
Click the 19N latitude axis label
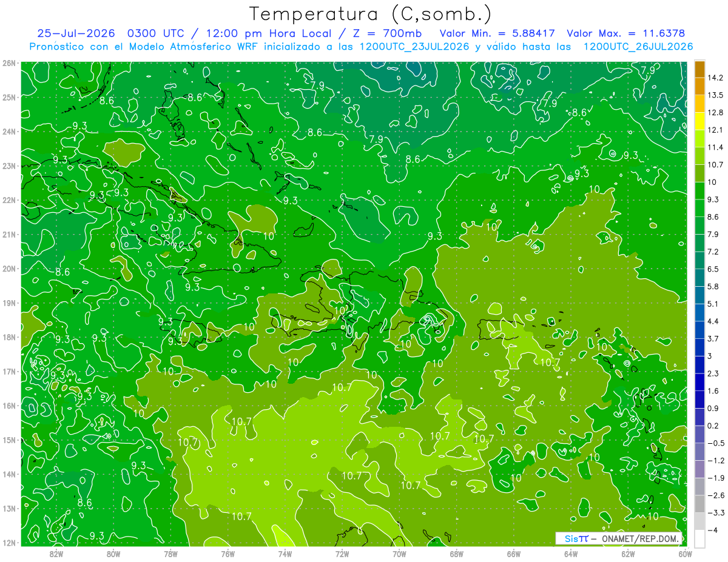(9, 303)
